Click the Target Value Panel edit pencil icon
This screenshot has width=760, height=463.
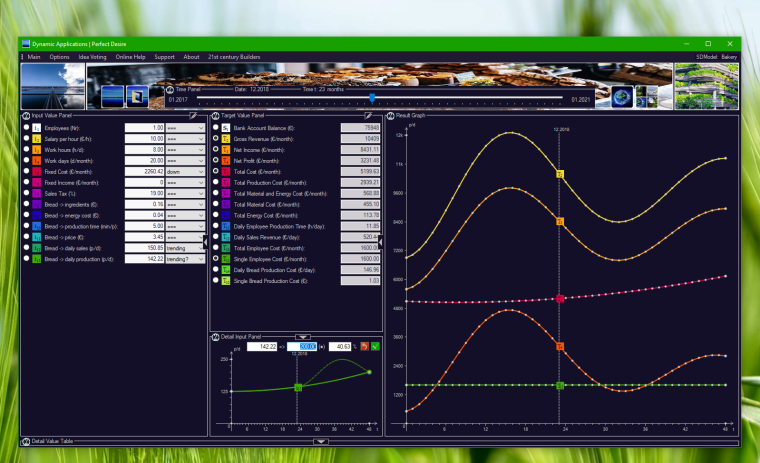tap(368, 116)
